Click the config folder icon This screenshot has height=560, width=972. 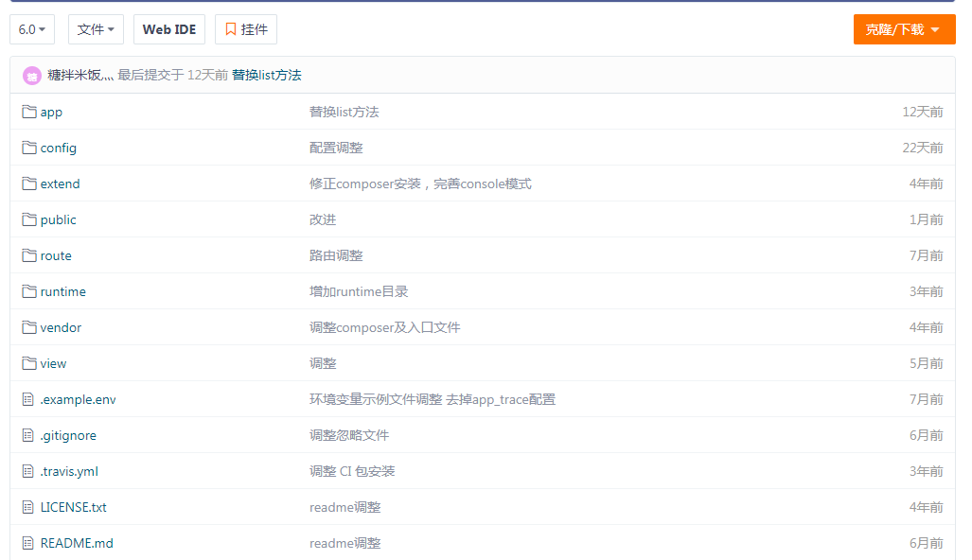(x=29, y=148)
